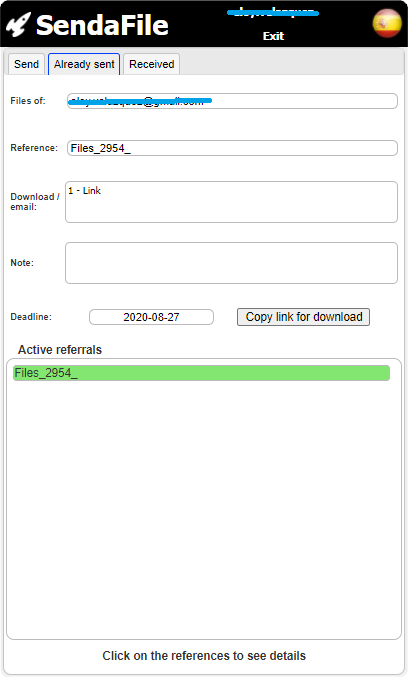Click the 'Note:' label
The width and height of the screenshot is (408, 677).
click(x=22, y=263)
